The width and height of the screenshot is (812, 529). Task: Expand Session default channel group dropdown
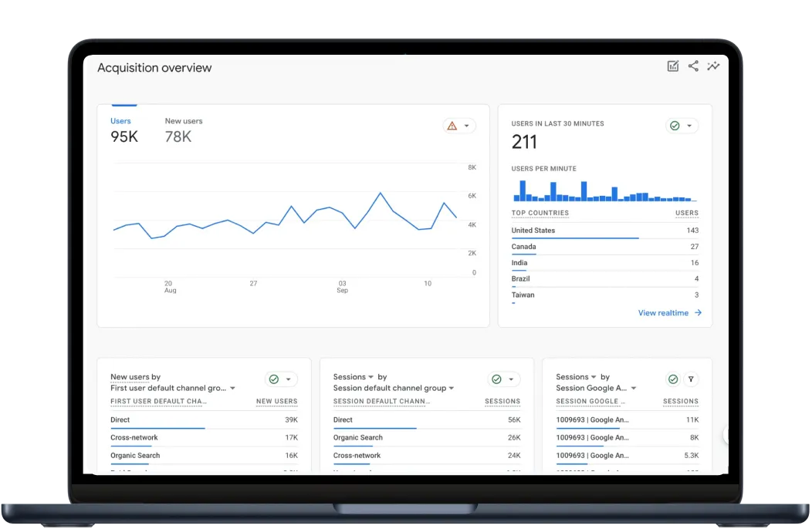click(x=452, y=388)
